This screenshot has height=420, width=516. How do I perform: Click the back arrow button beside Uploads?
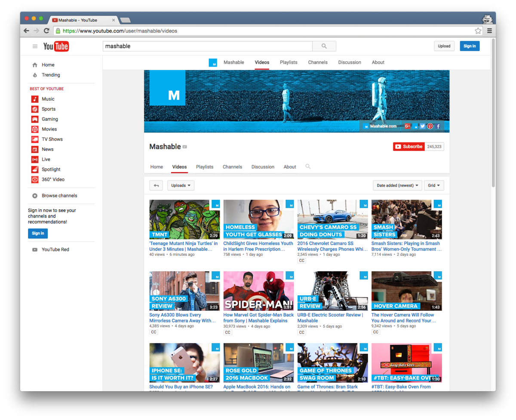(156, 185)
